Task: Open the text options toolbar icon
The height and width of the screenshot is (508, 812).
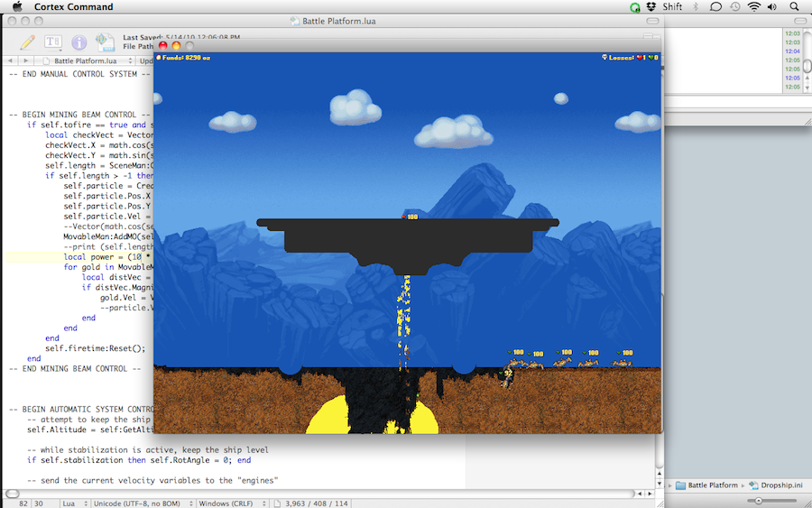Action: coord(52,42)
